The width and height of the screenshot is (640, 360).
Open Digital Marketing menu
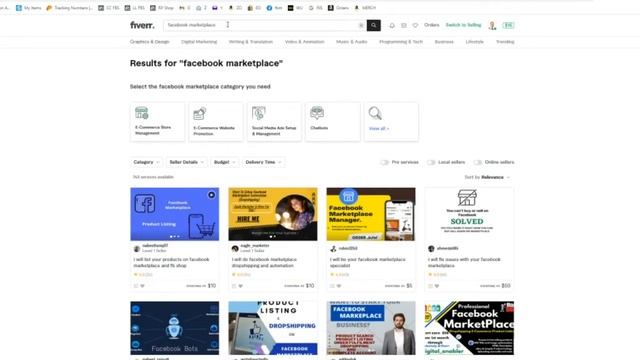(x=199, y=42)
